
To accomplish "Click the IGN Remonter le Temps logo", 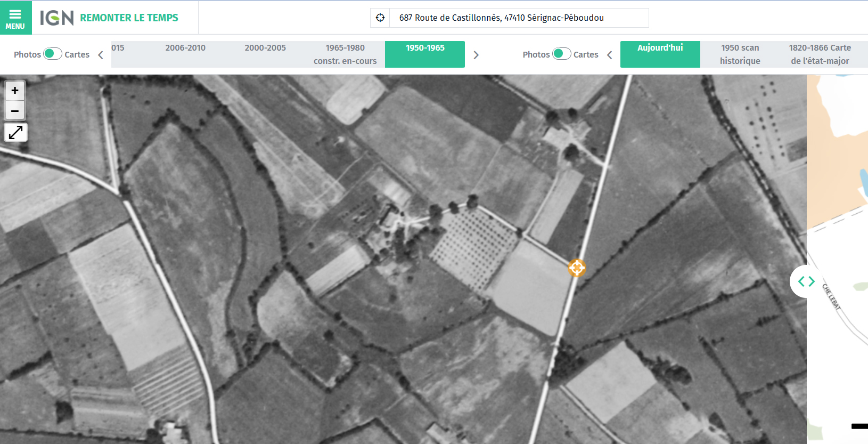I will click(109, 18).
